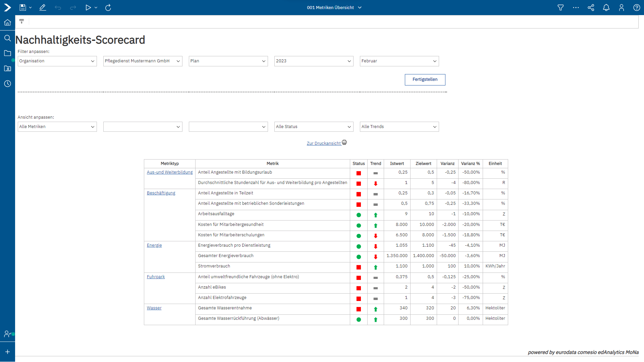Open the more options ellipsis menu

[576, 7]
